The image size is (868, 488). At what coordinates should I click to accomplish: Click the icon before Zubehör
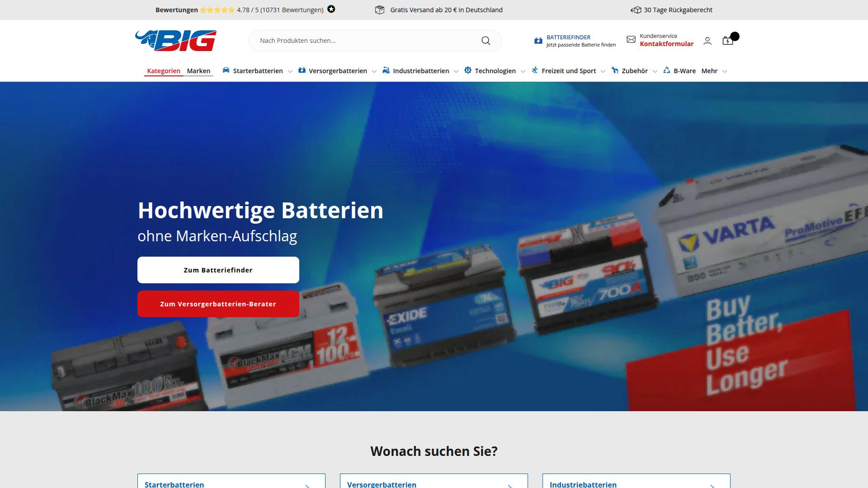click(615, 70)
